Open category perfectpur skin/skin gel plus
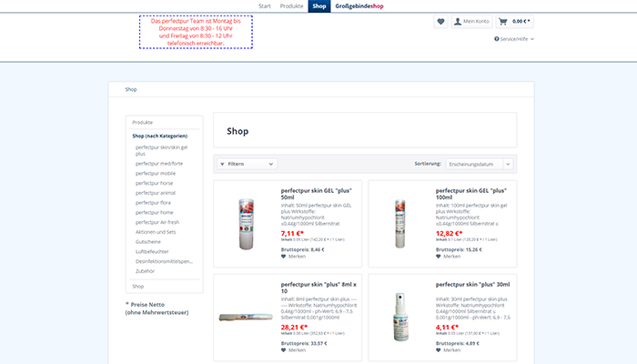 point(161,150)
